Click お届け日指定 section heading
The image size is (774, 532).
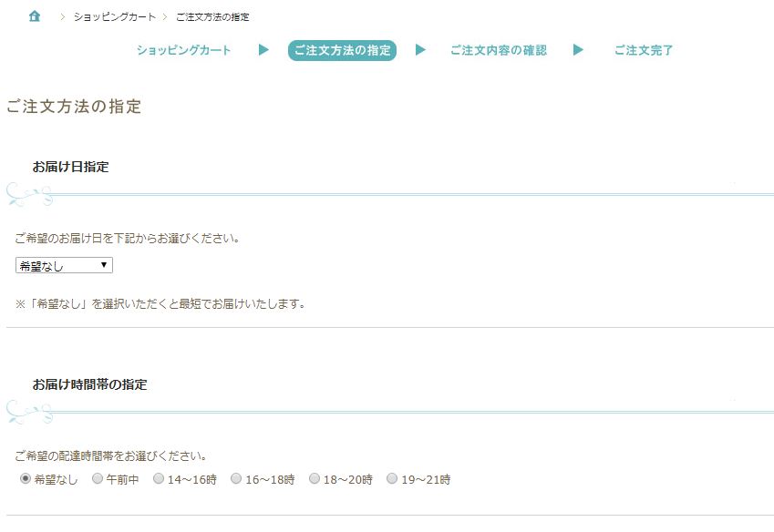[70, 167]
